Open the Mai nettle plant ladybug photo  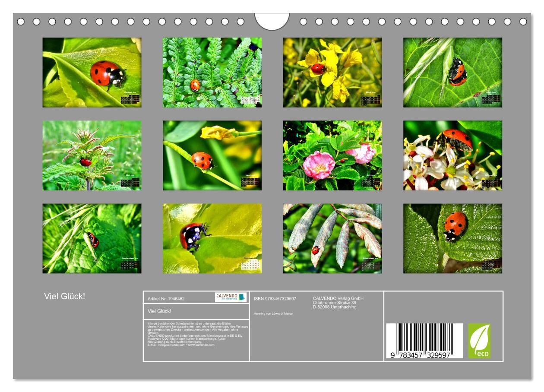click(x=92, y=155)
